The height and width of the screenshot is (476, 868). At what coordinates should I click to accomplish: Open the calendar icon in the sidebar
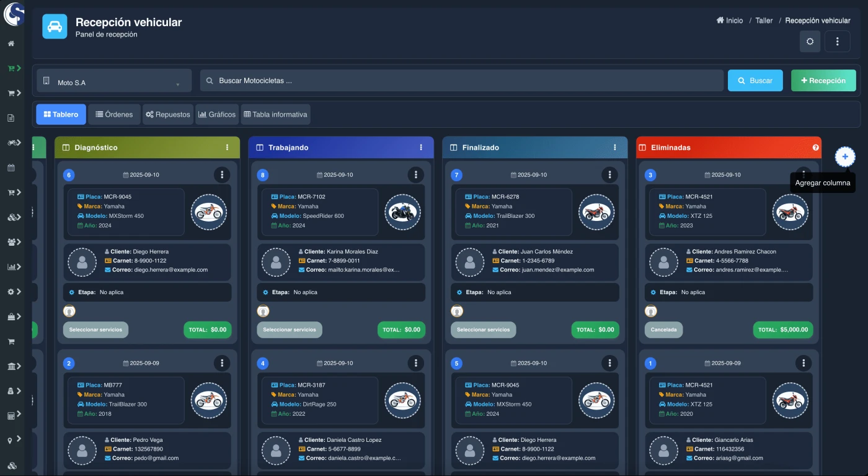[x=11, y=167]
